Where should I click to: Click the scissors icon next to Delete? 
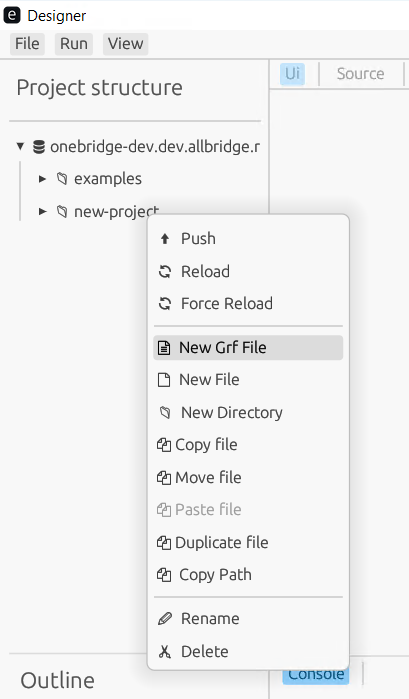point(165,652)
